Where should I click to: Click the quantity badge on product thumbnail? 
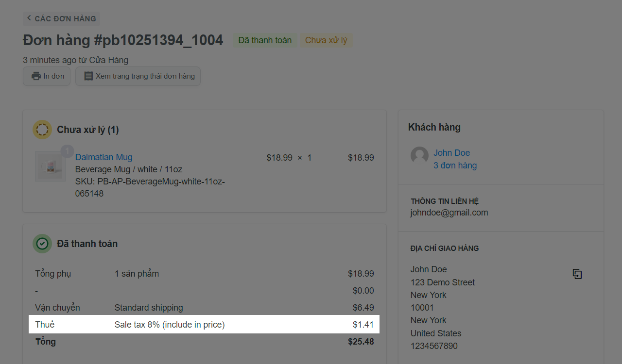67,151
